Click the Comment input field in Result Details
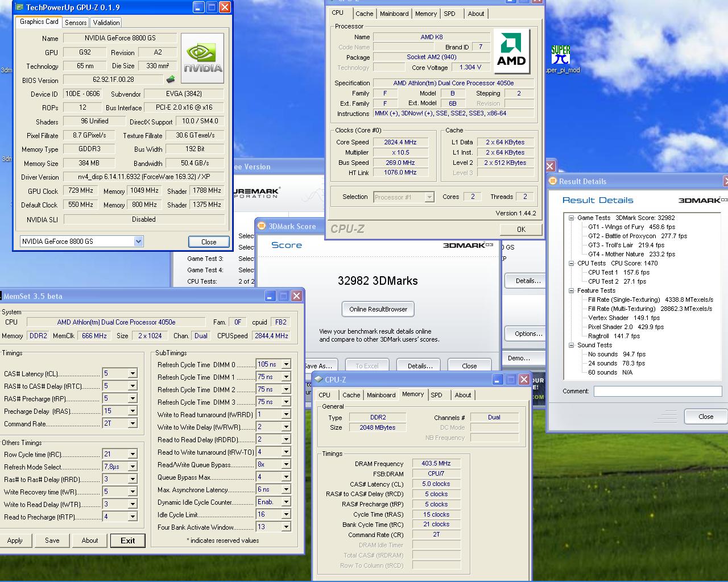 point(657,391)
